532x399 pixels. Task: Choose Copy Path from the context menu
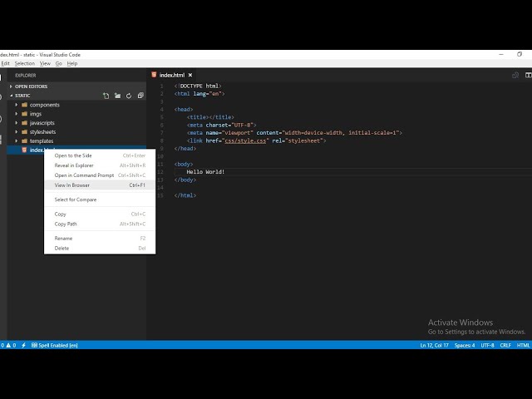(x=100, y=224)
